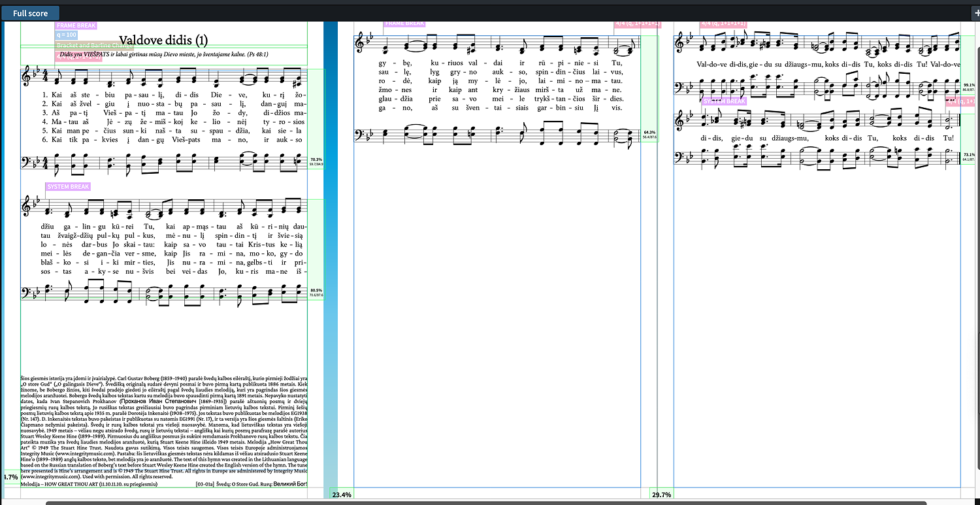Click the 23.4% frame fullness label

(x=342, y=495)
